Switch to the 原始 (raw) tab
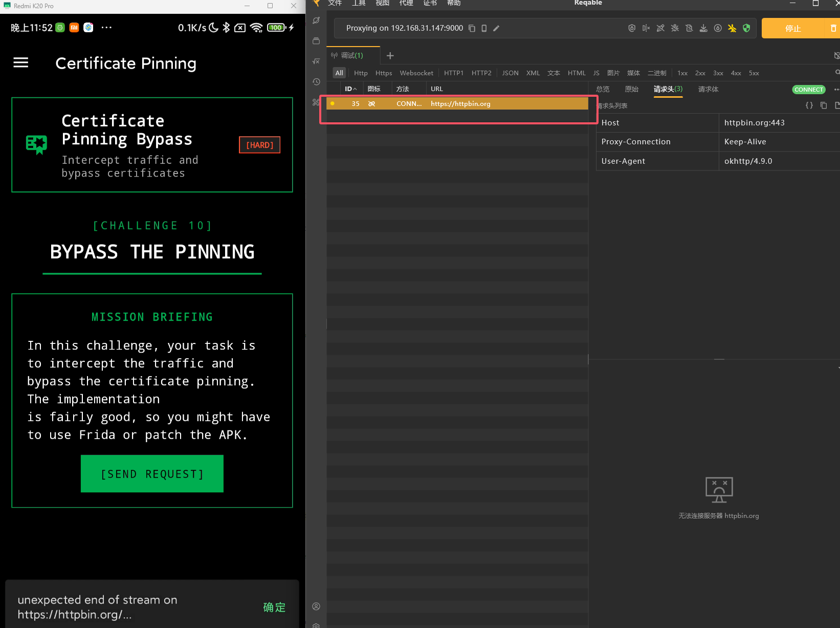The image size is (840, 628). point(631,89)
